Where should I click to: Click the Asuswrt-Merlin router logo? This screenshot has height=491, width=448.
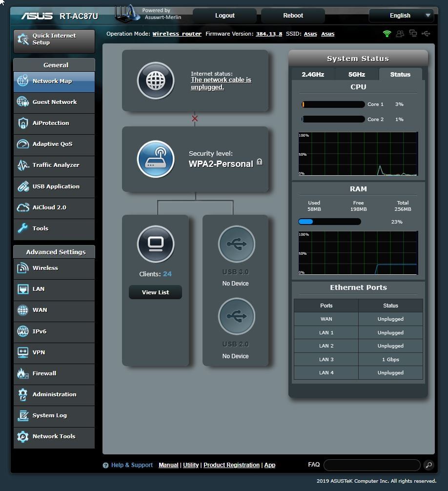(x=127, y=14)
